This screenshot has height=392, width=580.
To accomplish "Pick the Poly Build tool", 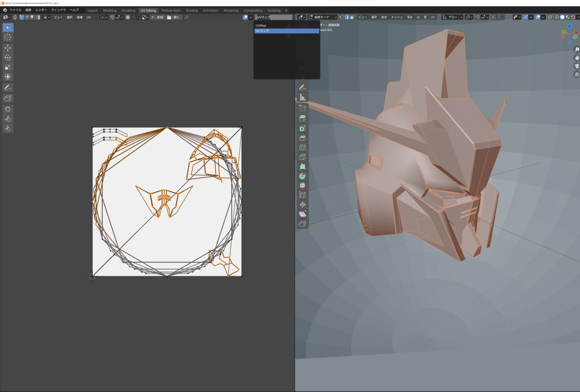I will click(x=303, y=167).
